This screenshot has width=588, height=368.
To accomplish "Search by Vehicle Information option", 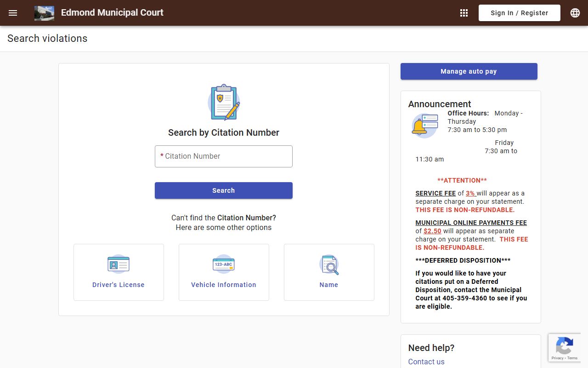I will click(x=224, y=272).
